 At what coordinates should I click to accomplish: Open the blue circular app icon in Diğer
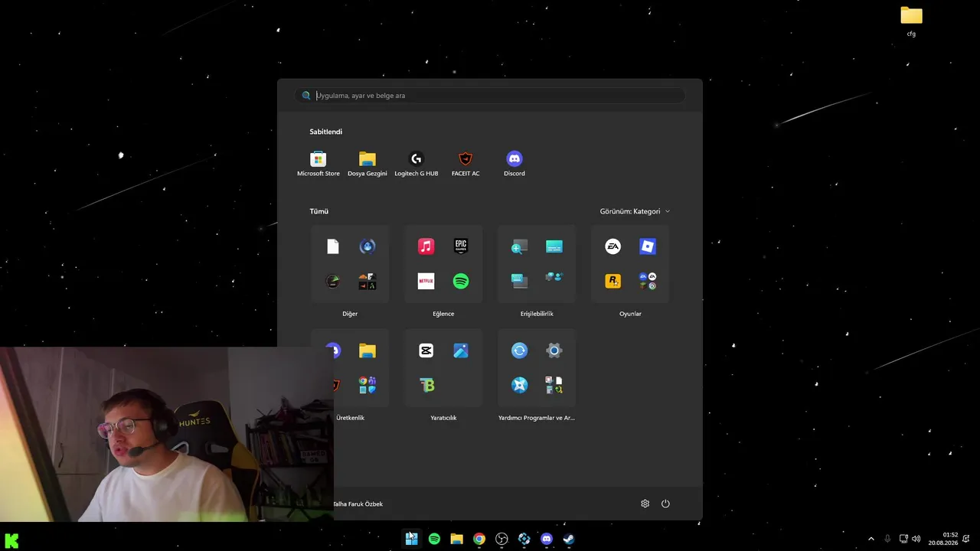367,246
